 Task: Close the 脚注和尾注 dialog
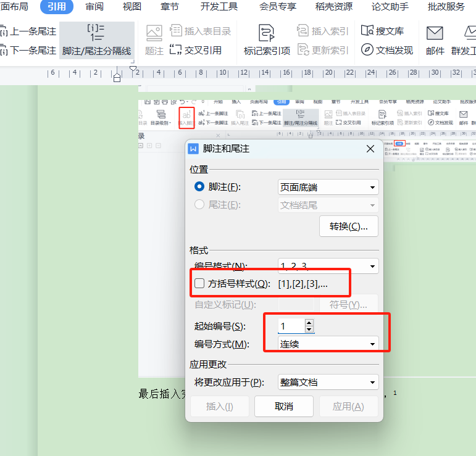tap(370, 149)
